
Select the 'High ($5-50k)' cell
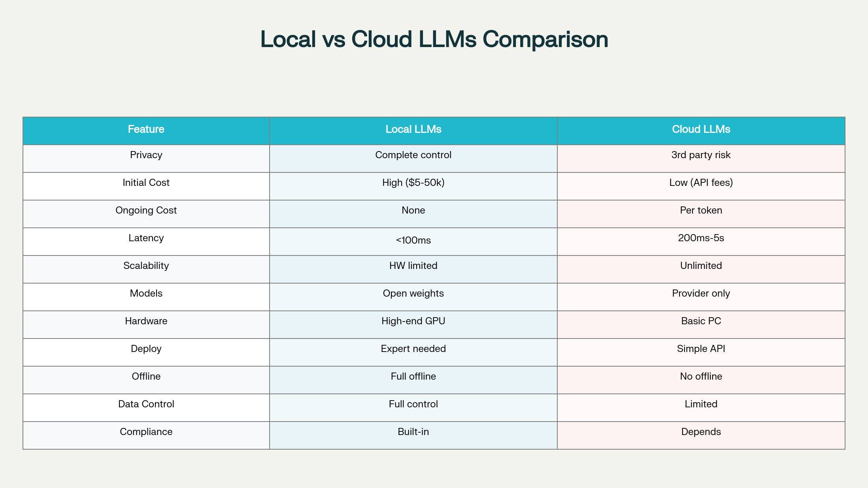pos(413,183)
